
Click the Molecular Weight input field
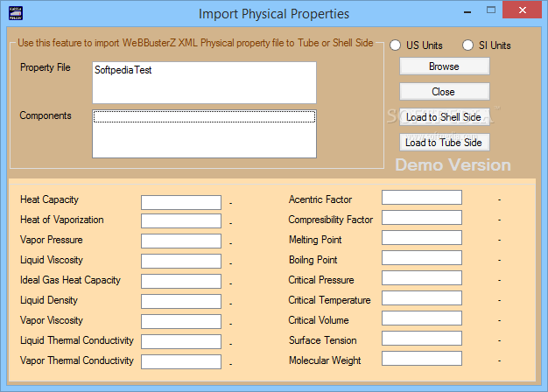click(x=422, y=359)
